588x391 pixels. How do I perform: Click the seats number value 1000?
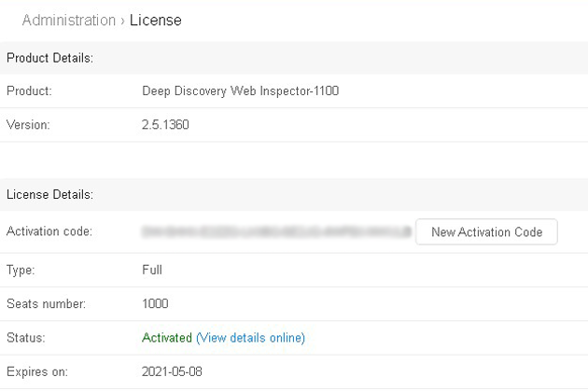click(x=155, y=304)
